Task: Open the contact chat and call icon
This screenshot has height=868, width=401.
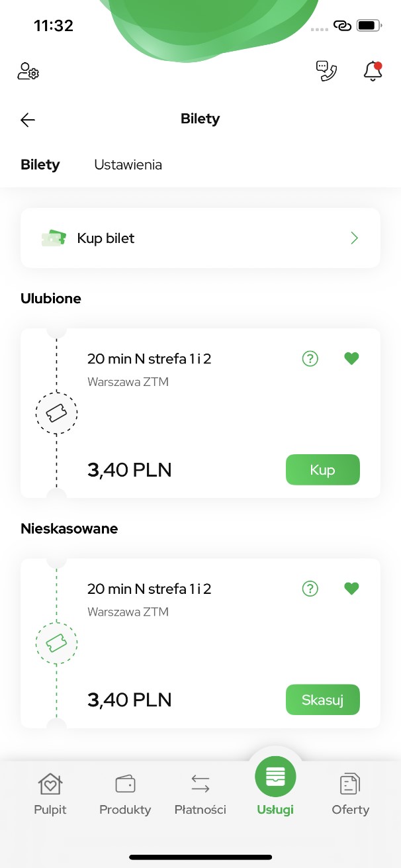Action: coord(326,71)
